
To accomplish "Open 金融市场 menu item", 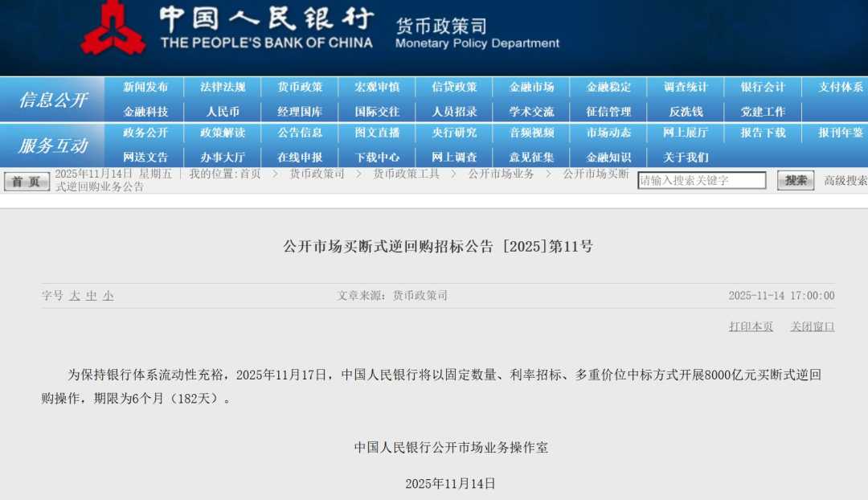I will 531,87.
